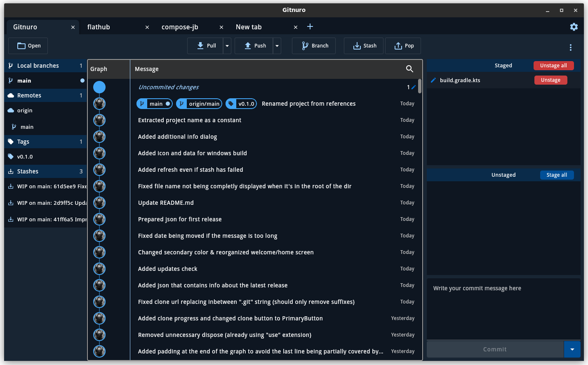This screenshot has height=365, width=588.
Task: Open Pull options dropdown arrow
Action: pyautogui.click(x=227, y=46)
